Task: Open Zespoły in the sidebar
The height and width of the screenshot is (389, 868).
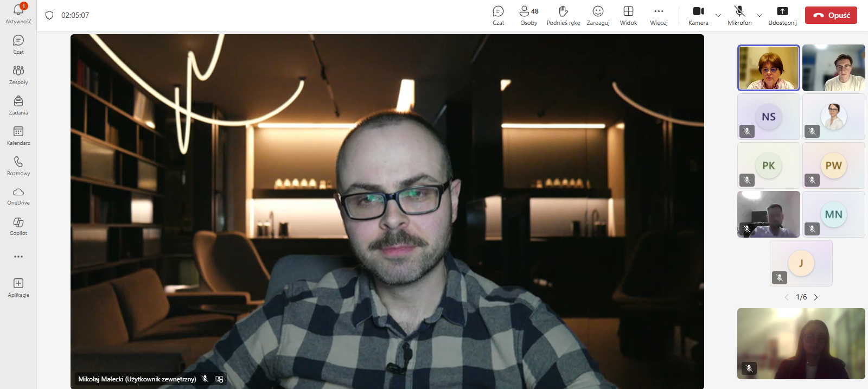Action: (18, 75)
